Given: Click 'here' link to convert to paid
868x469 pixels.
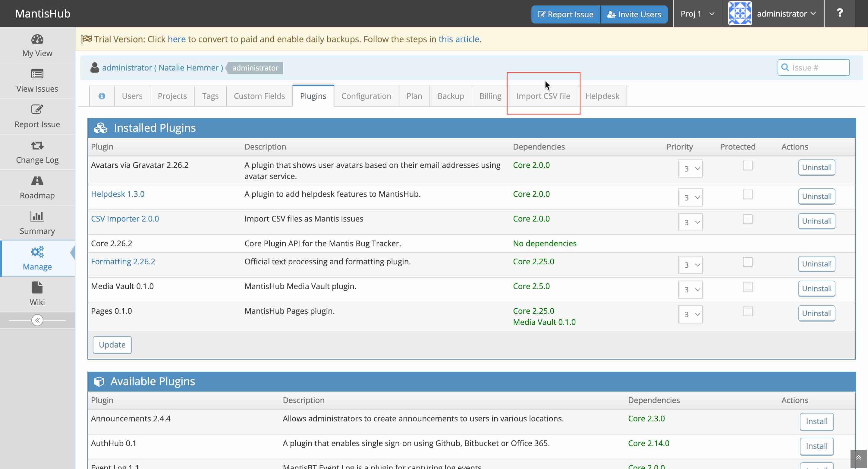Looking at the screenshot, I should point(177,39).
